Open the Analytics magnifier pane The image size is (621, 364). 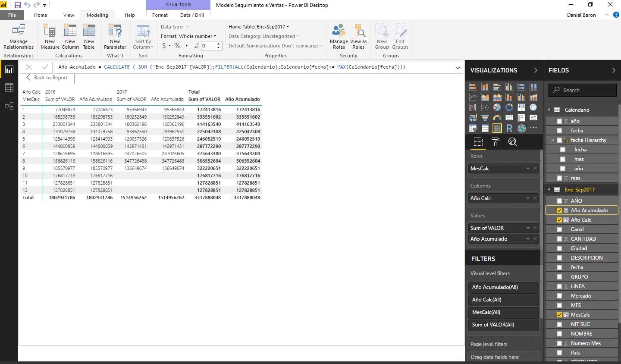(x=512, y=142)
